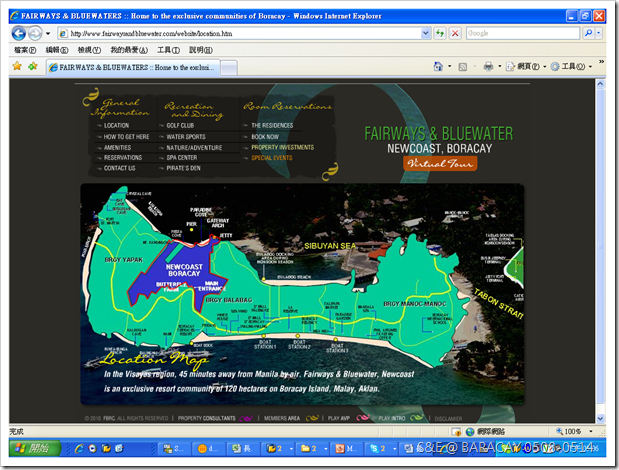Open the LOCATION page link
The image size is (619, 470).
click(x=116, y=125)
